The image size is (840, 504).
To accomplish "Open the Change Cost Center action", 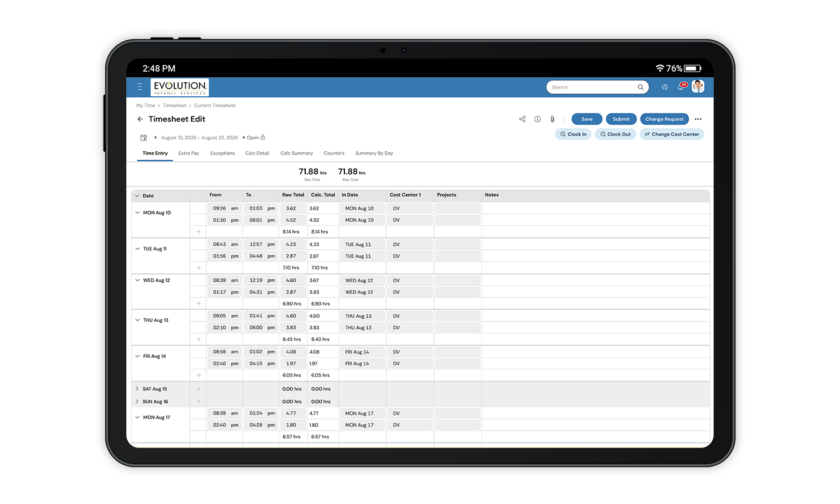I will pyautogui.click(x=671, y=134).
